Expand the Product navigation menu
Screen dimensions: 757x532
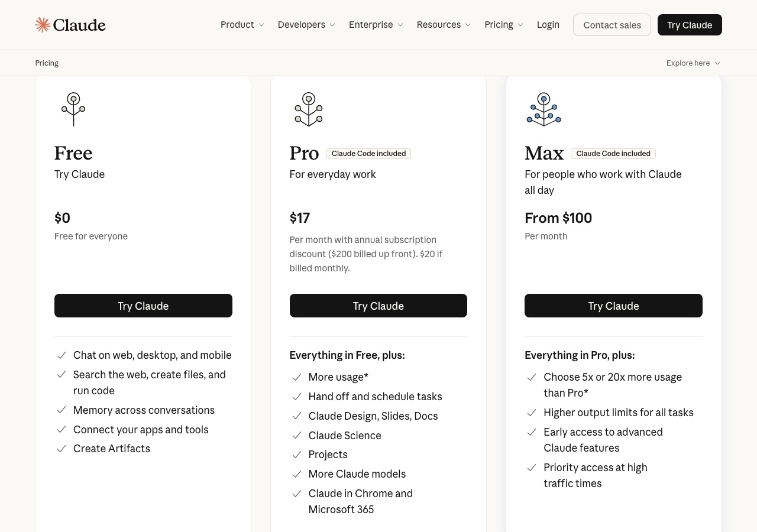tap(242, 25)
